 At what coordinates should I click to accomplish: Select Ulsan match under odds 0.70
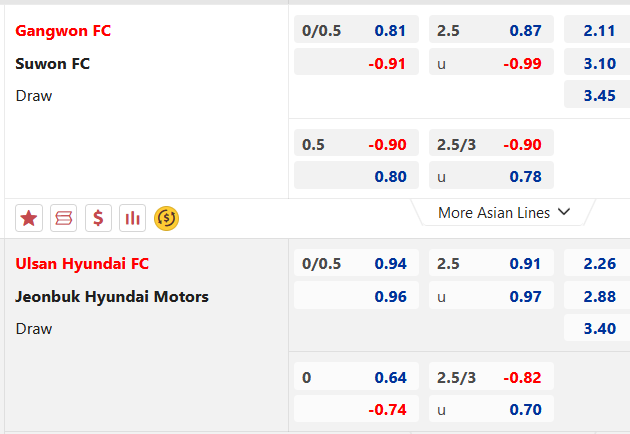point(491,408)
